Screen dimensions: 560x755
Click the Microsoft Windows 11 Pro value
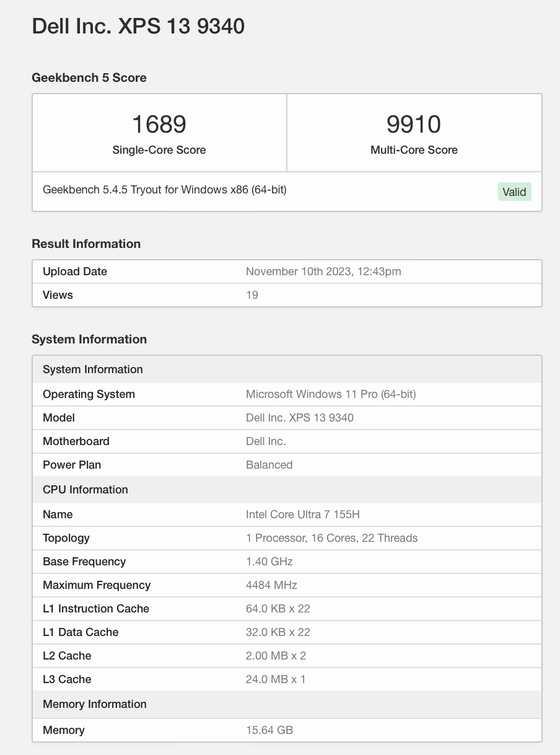click(x=331, y=394)
